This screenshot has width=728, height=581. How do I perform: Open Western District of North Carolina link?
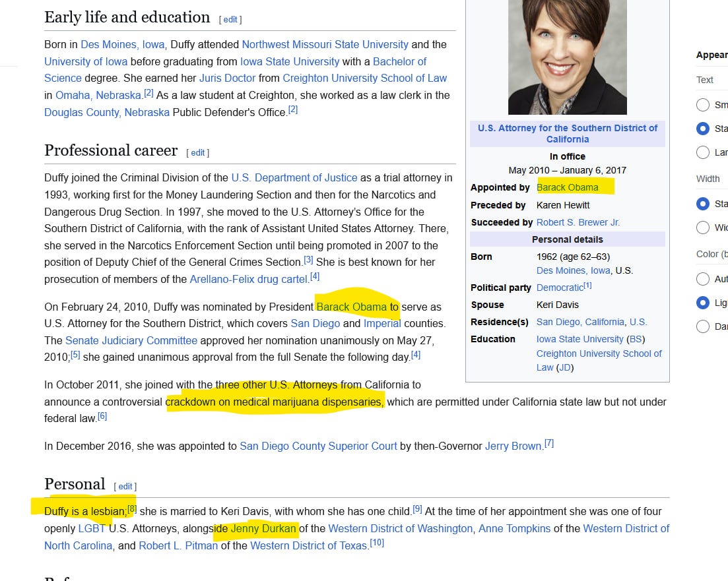pos(626,528)
